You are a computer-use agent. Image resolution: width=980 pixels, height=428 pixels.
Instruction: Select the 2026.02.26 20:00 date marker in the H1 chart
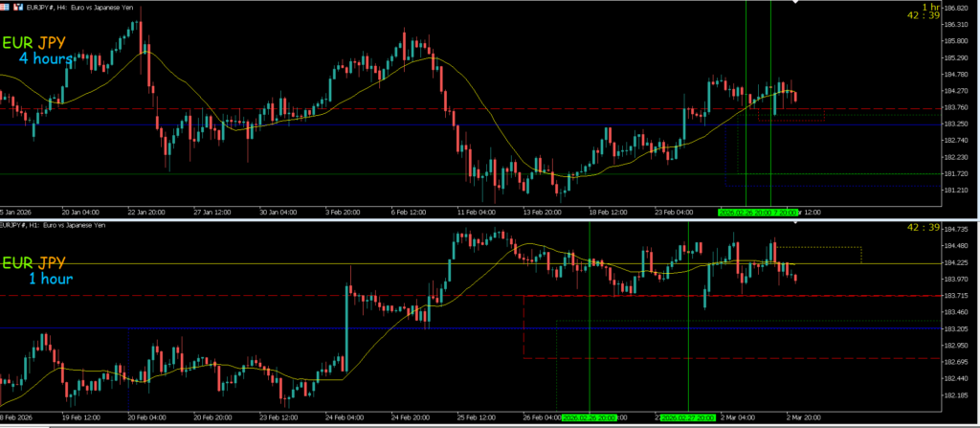[x=589, y=417]
